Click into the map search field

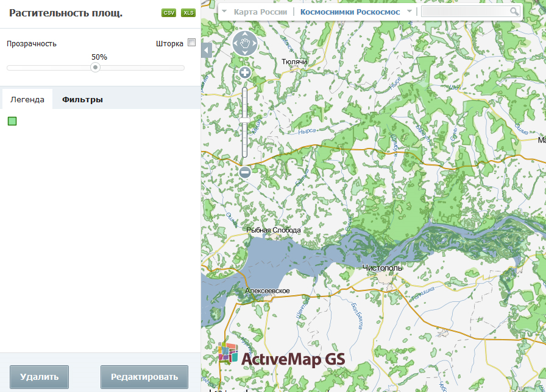(465, 12)
